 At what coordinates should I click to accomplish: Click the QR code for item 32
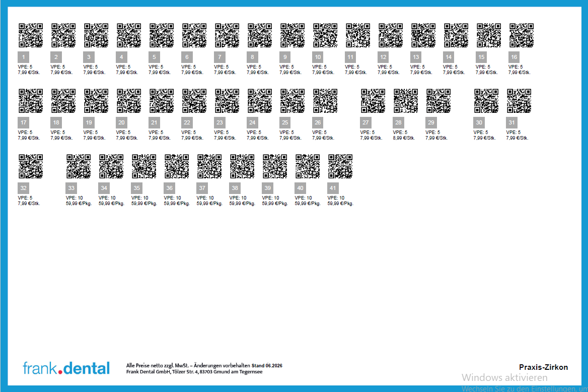pyautogui.click(x=31, y=166)
